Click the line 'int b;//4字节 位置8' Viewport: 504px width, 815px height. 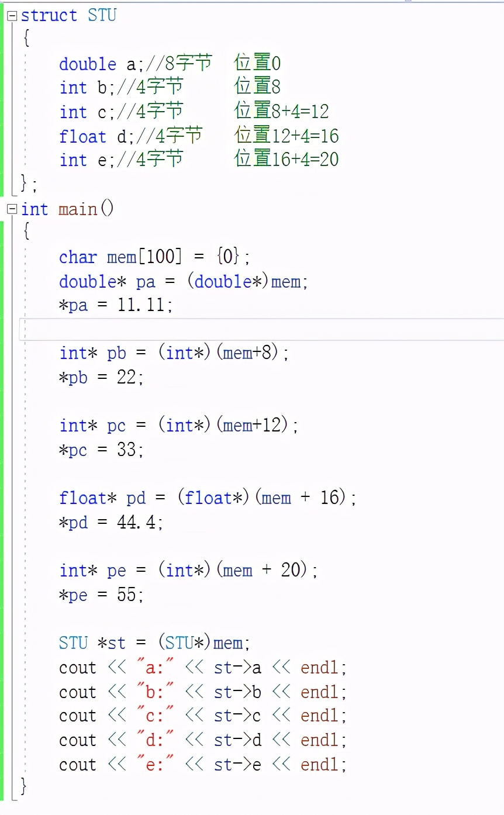tap(170, 87)
